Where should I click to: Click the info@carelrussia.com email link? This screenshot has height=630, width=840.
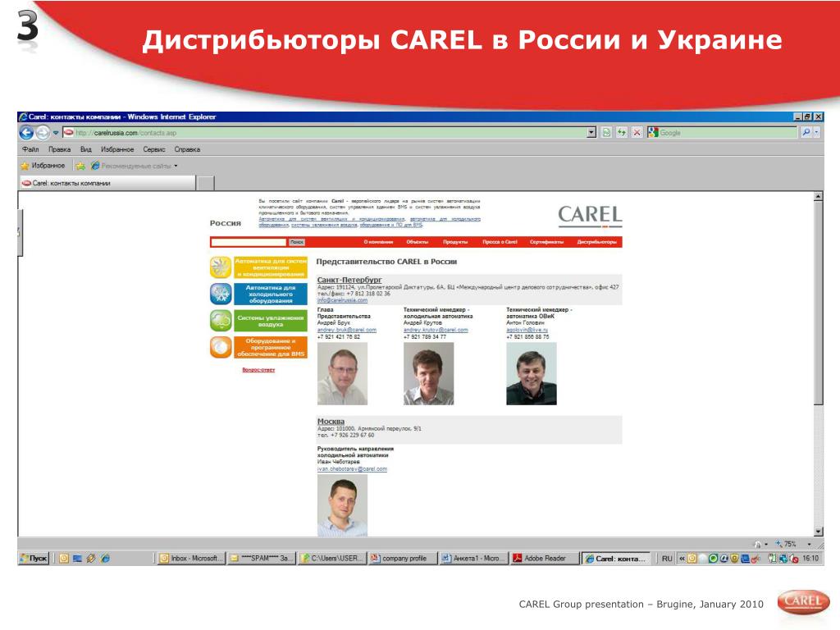pyautogui.click(x=342, y=300)
